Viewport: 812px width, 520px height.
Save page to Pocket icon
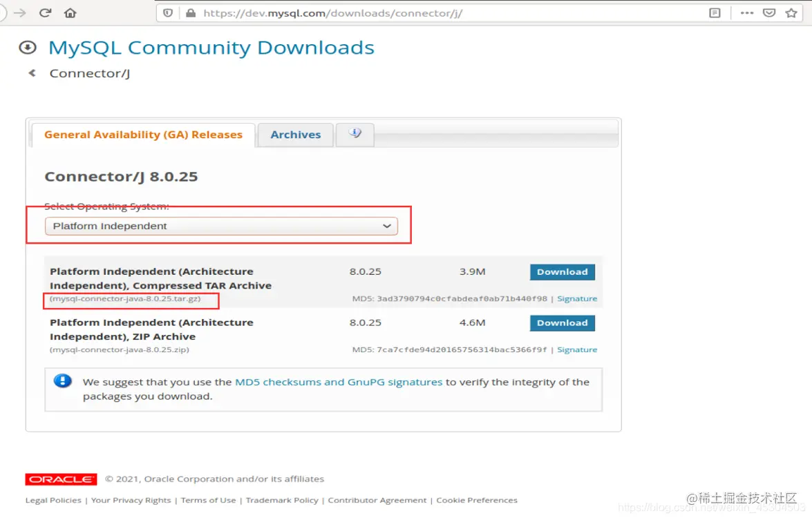click(769, 13)
